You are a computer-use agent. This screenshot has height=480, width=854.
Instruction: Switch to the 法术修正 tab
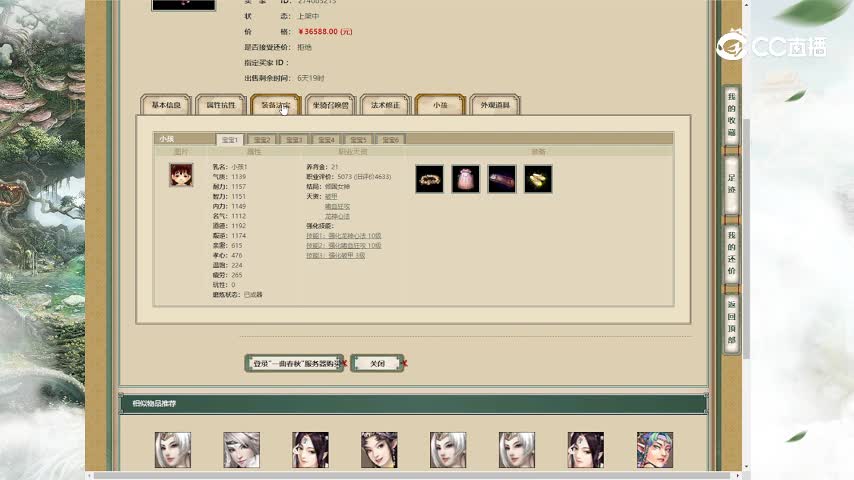[x=385, y=105]
